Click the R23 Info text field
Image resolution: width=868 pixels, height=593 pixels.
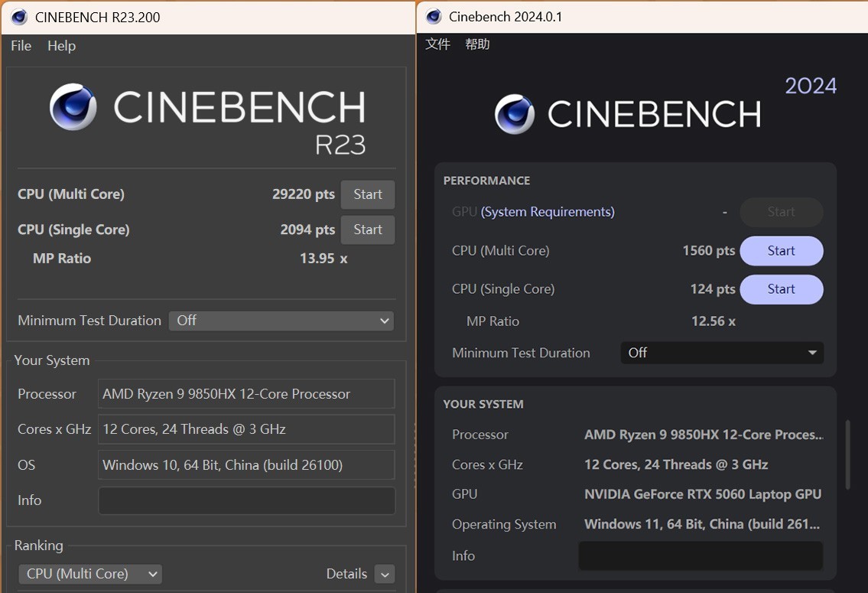pyautogui.click(x=246, y=500)
